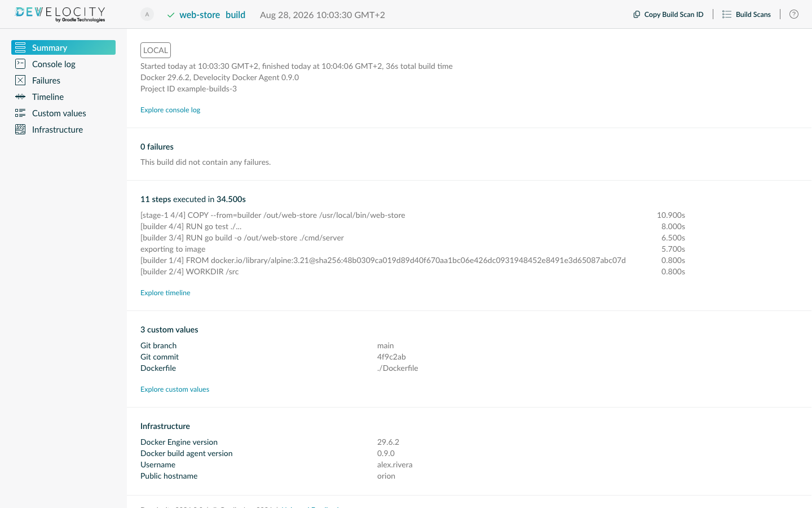Click the 5.700s duration value
The image size is (812, 508).
[x=673, y=249]
